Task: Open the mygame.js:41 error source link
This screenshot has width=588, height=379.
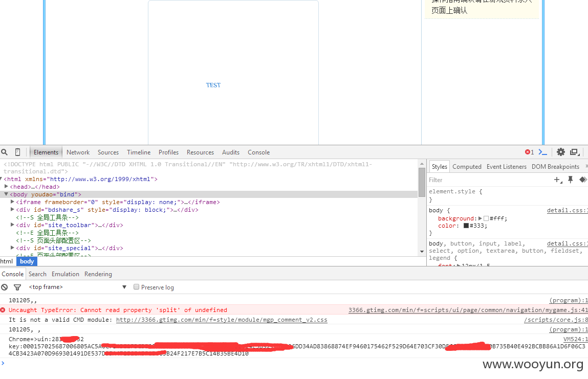Action: point(468,310)
